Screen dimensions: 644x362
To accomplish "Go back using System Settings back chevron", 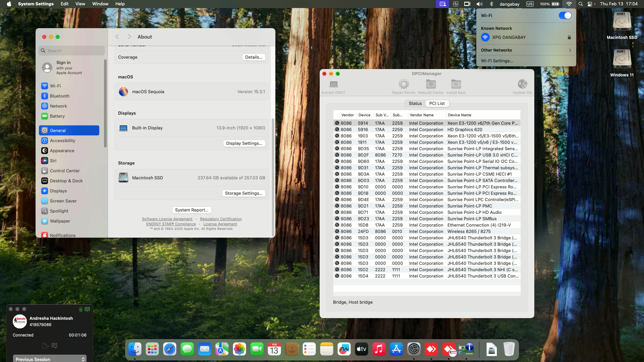I will pos(117,37).
